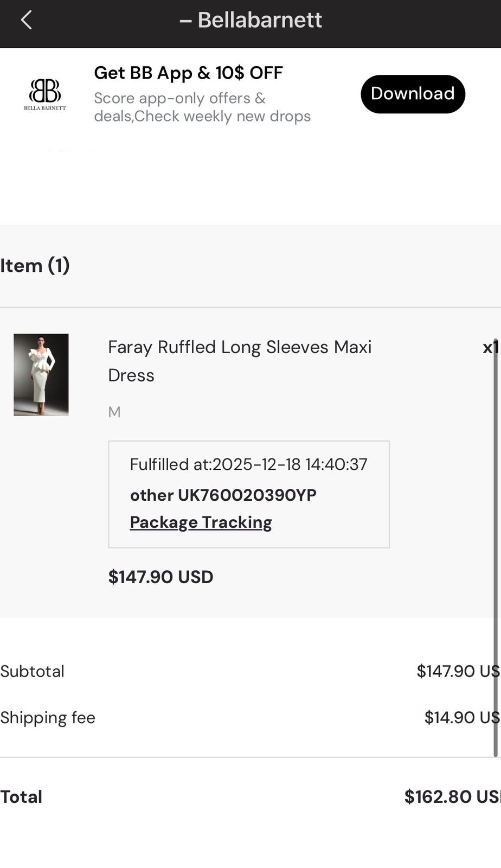The height and width of the screenshot is (868, 501).
Task: Open the Package Tracking link
Action: click(x=201, y=522)
